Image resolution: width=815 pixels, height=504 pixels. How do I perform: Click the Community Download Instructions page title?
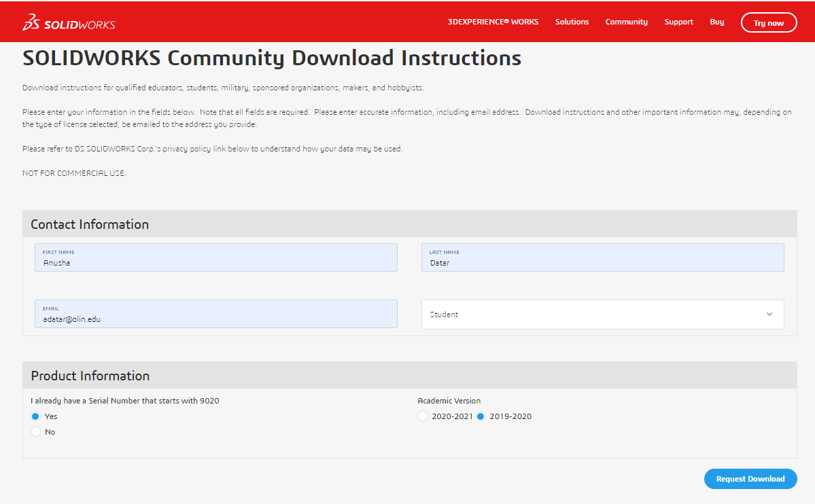point(272,58)
